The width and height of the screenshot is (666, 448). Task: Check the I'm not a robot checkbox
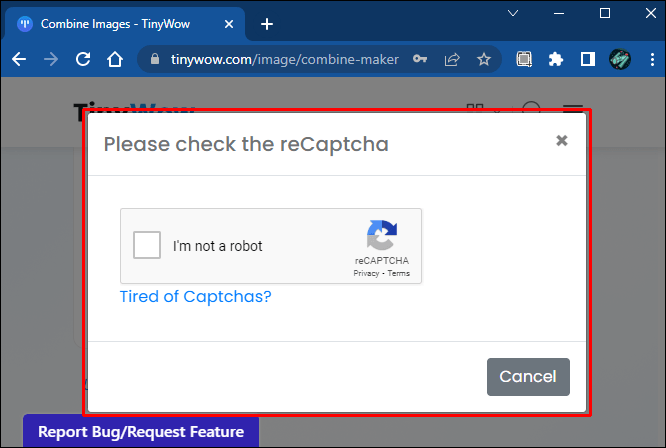pos(147,245)
